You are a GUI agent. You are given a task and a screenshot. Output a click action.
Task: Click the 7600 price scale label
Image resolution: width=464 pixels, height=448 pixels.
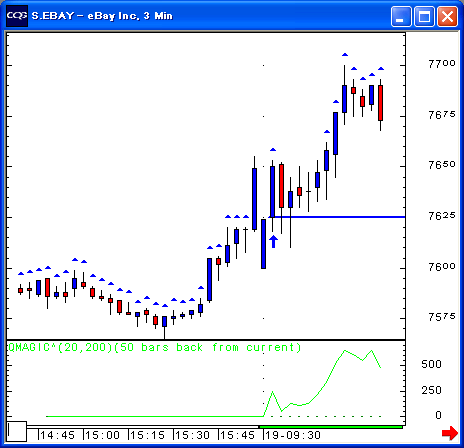[442, 267]
